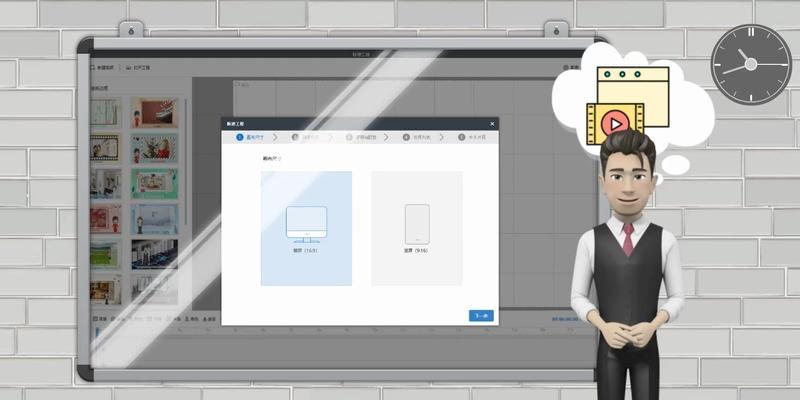This screenshot has height=400, width=800.
Task: Open the red-roof template thumbnail
Action: pyautogui.click(x=154, y=113)
